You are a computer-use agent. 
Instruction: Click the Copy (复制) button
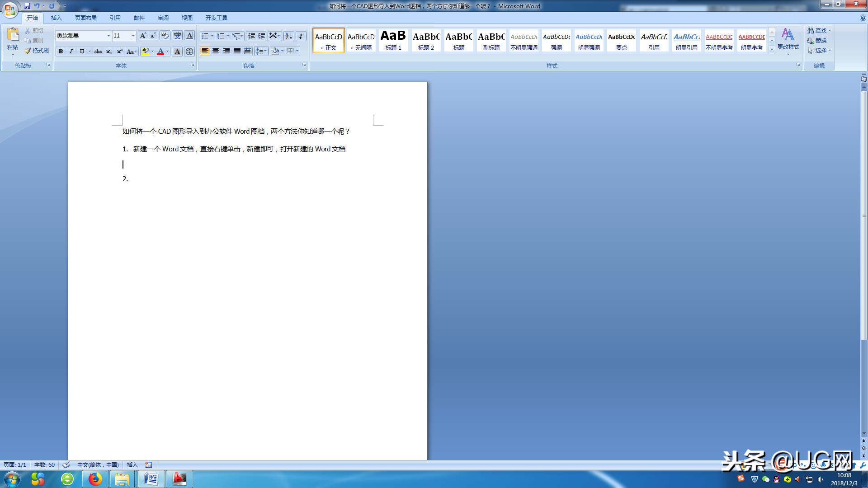coord(34,41)
